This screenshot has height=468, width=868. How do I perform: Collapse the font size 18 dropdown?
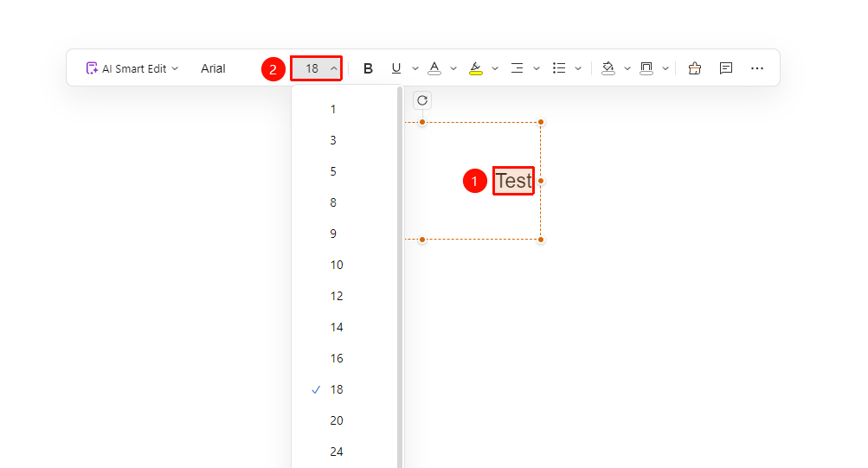316,68
